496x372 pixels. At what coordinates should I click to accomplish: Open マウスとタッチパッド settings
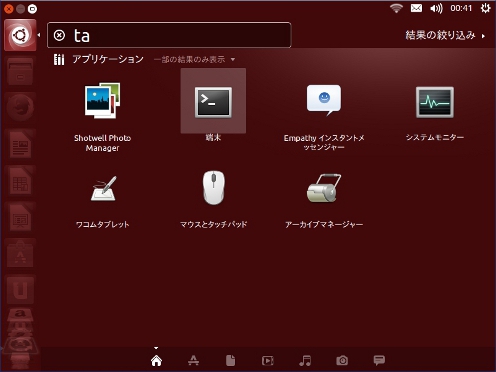point(213,188)
